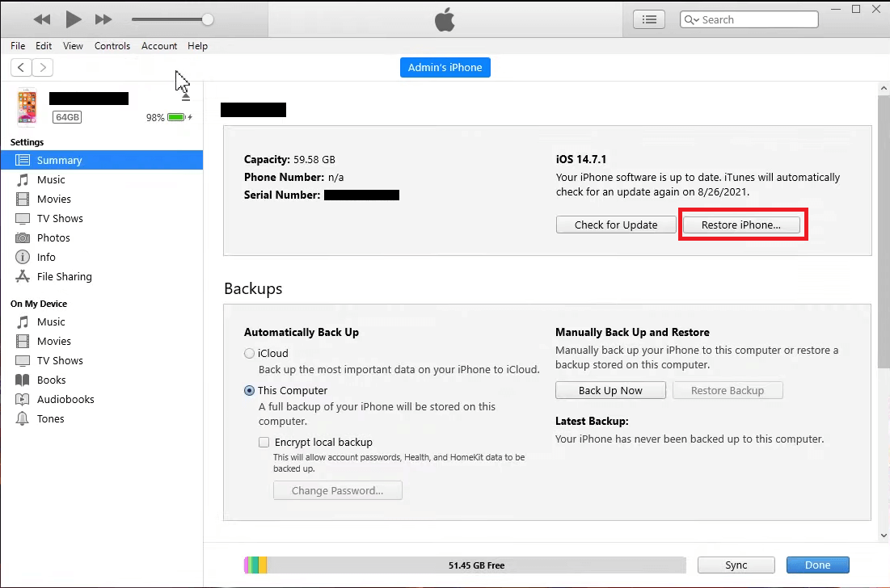Select the Music section under Settings

(x=51, y=179)
